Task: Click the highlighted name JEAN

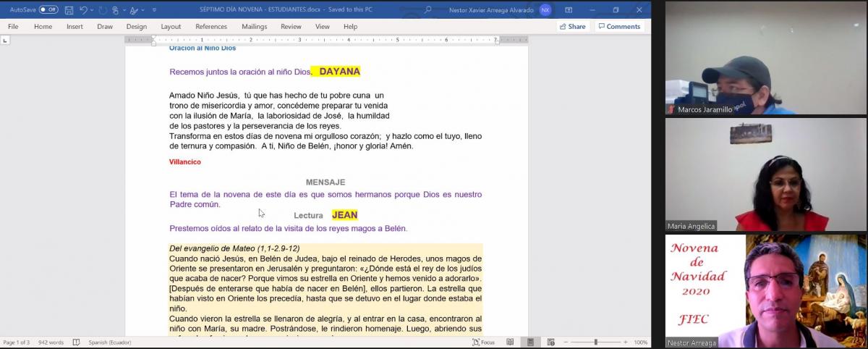Action: click(345, 215)
